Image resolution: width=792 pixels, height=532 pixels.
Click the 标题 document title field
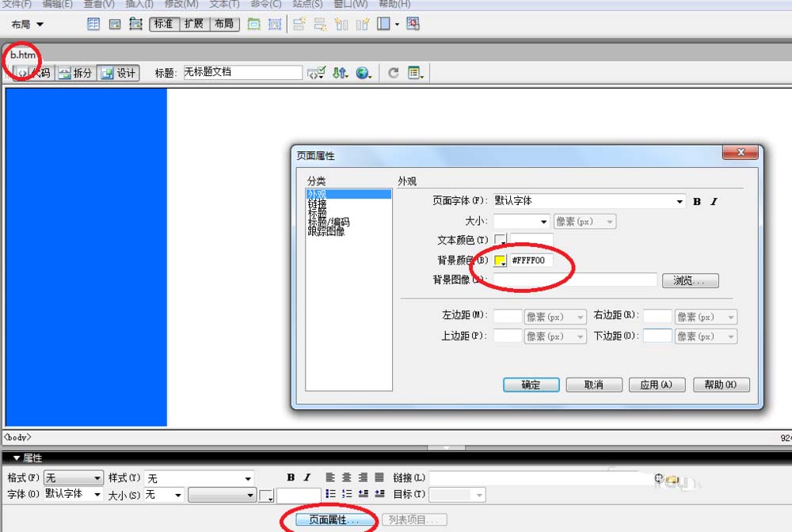[x=242, y=72]
